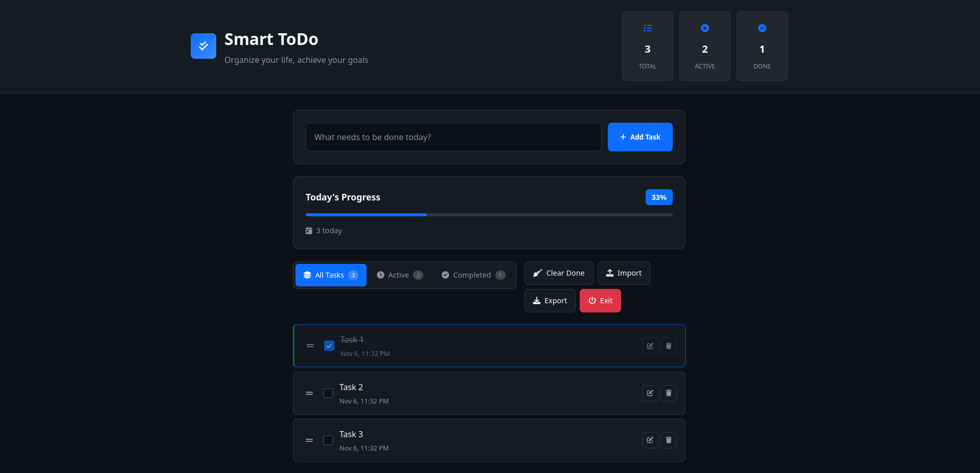This screenshot has width=980, height=473.
Task: Select the All Tasks tab
Action: 331,275
